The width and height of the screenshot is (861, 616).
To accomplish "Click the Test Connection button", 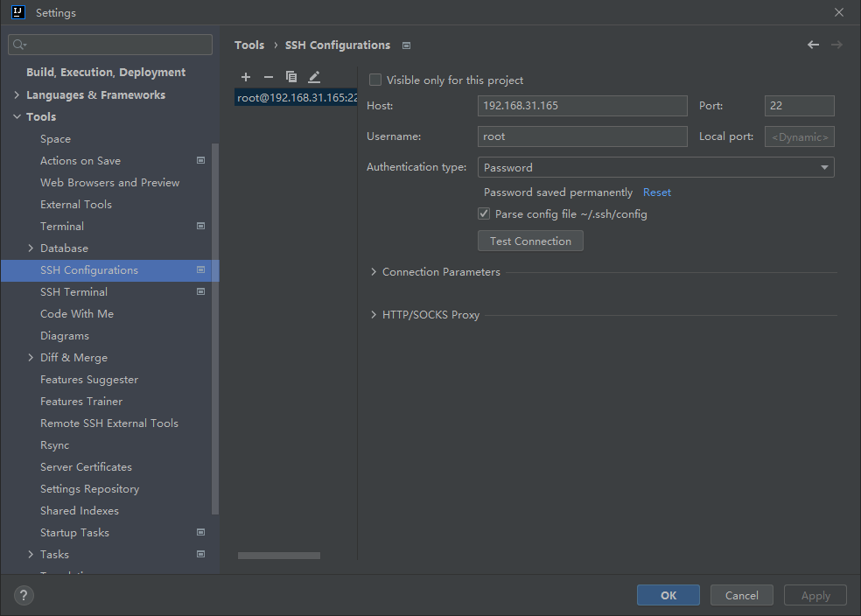I will point(530,241).
